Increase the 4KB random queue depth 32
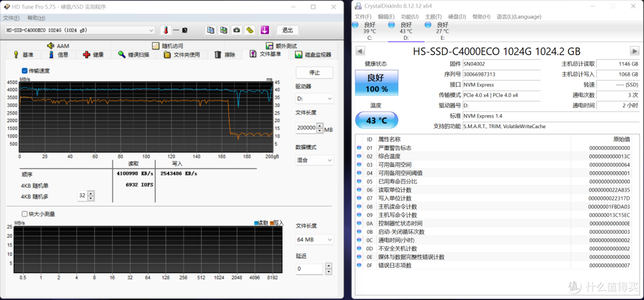 [91, 193]
